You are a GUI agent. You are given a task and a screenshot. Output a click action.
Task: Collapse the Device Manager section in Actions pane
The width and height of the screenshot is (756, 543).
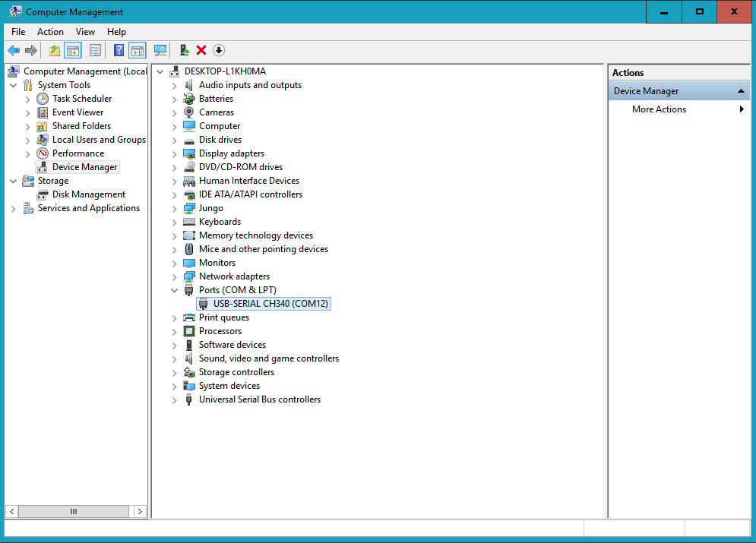point(741,91)
